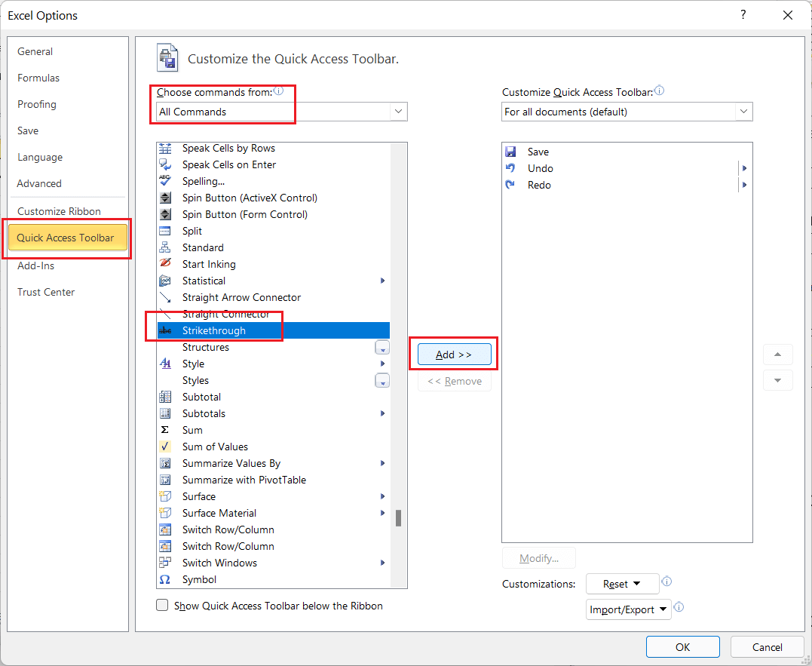Open the Trust Center settings page
This screenshot has height=666, width=812.
pos(45,292)
